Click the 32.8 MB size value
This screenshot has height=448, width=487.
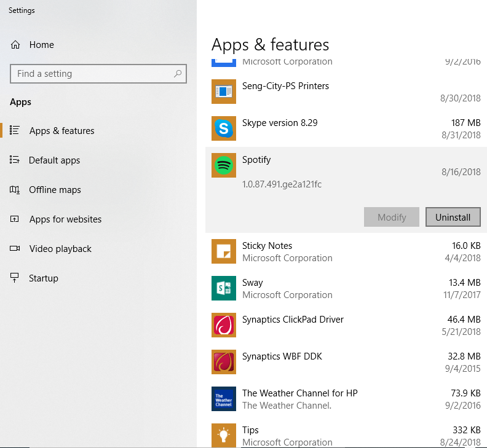click(x=464, y=356)
